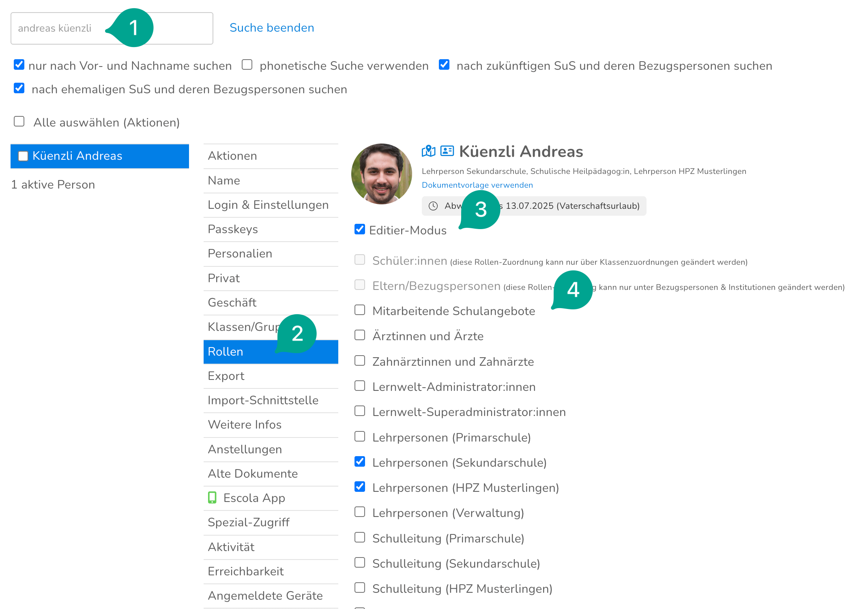Open Login & Einstellungen menu entry
This screenshot has height=609, width=868.
point(268,205)
